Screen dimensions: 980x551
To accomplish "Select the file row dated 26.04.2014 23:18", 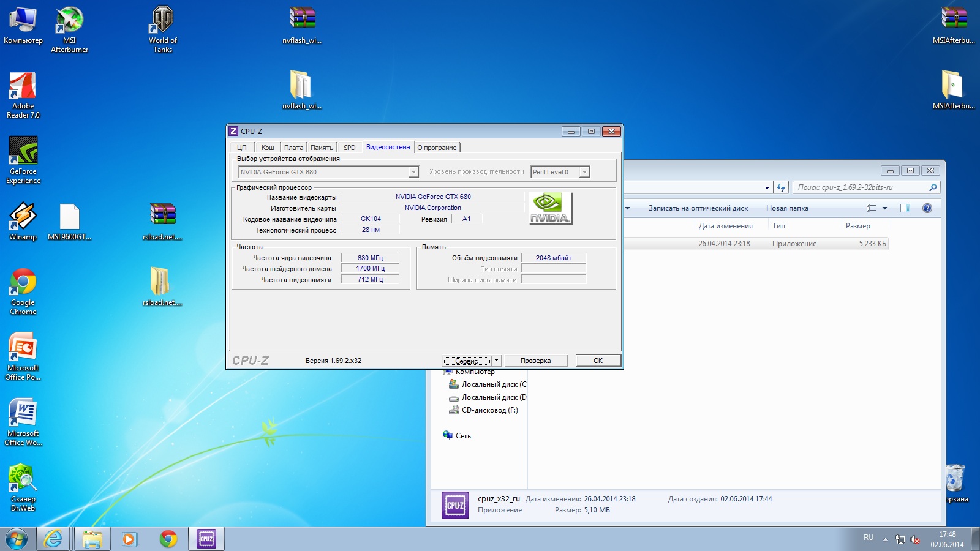I will tap(756, 244).
